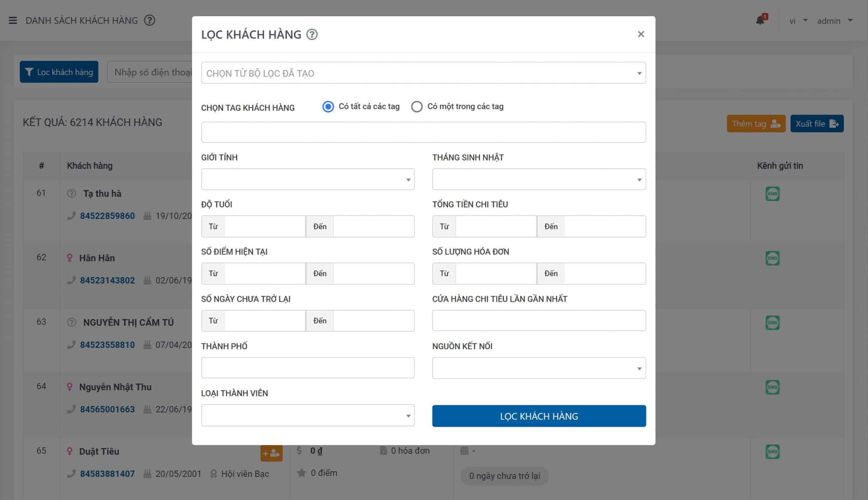Focus SỐ NGÀY CHƯA TRỞ LẠI 'Đến' field

(x=374, y=321)
